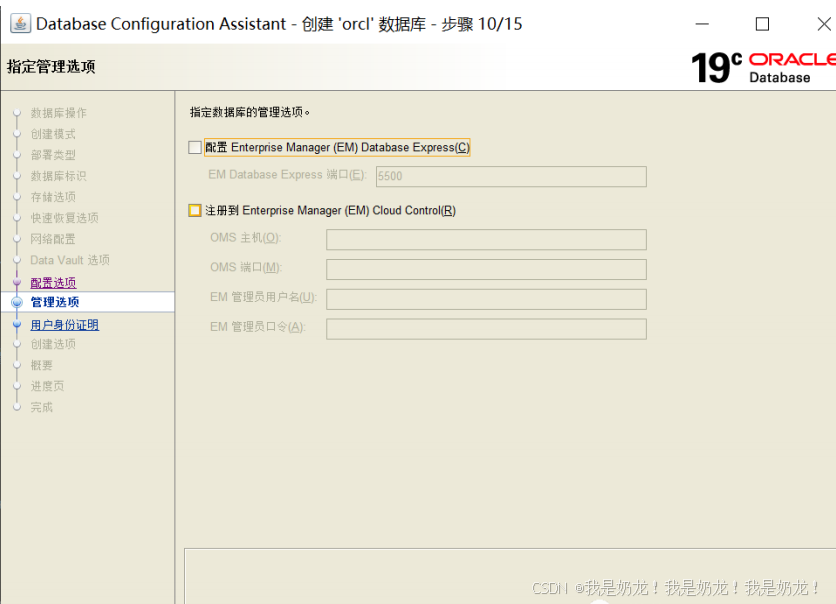Maximize the Database Configuration Assistant window
Screen dimensions: 836x604
762,24
